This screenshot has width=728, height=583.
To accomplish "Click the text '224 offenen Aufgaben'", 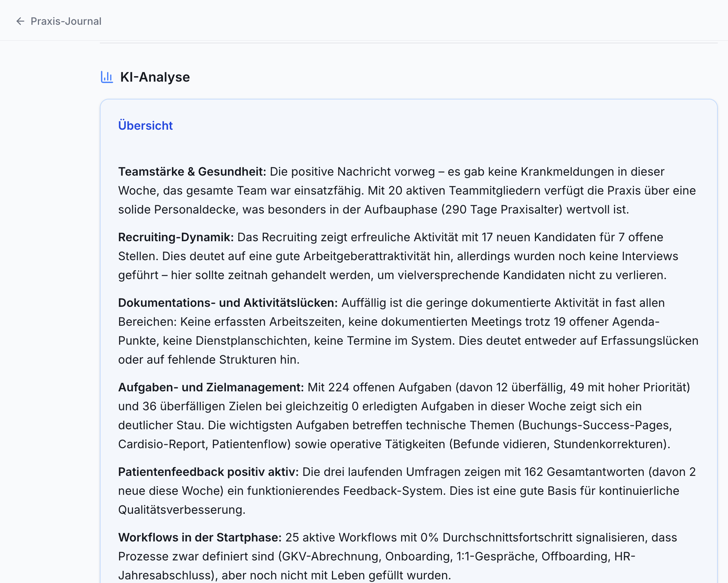I will (390, 387).
